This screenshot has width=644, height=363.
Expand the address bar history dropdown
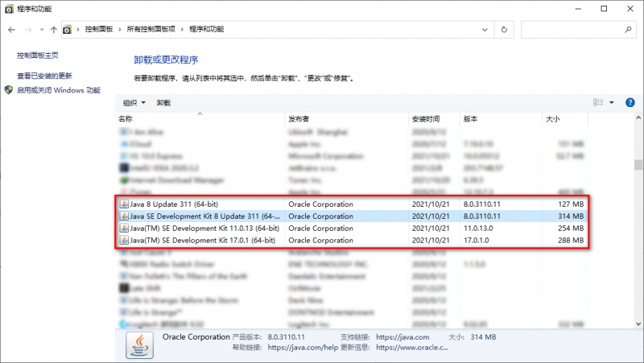coord(485,30)
